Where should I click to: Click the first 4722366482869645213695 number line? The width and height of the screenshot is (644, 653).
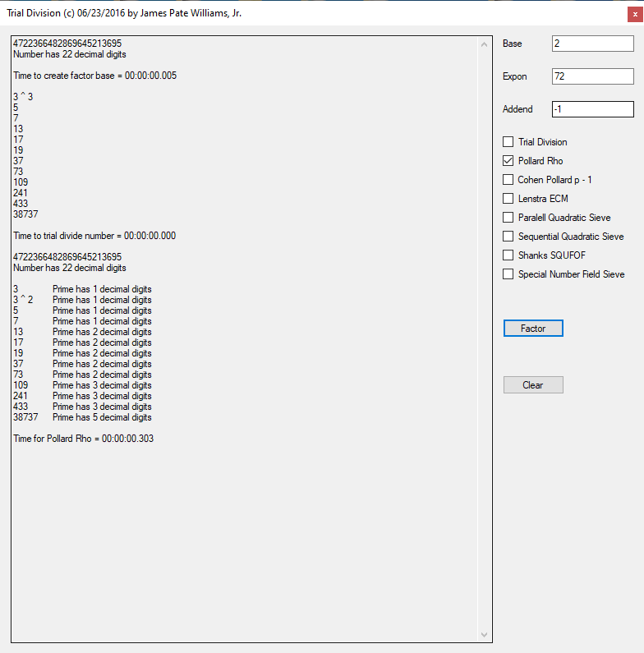pos(67,44)
